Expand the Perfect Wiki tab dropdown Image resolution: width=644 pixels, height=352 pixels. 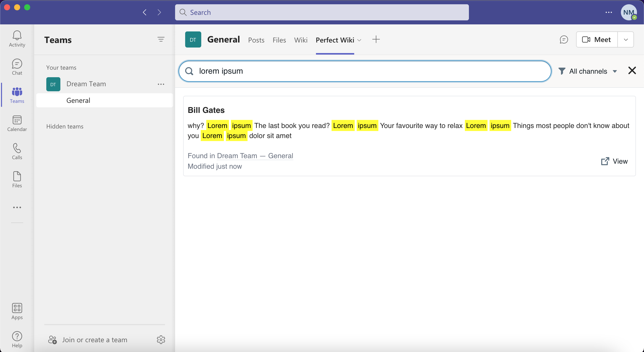pos(359,40)
